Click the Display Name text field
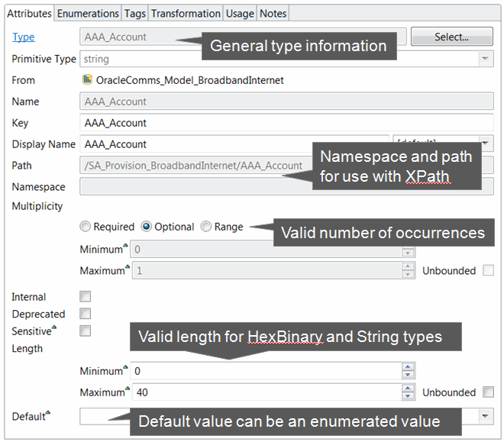The width and height of the screenshot is (504, 442). pyautogui.click(x=234, y=144)
